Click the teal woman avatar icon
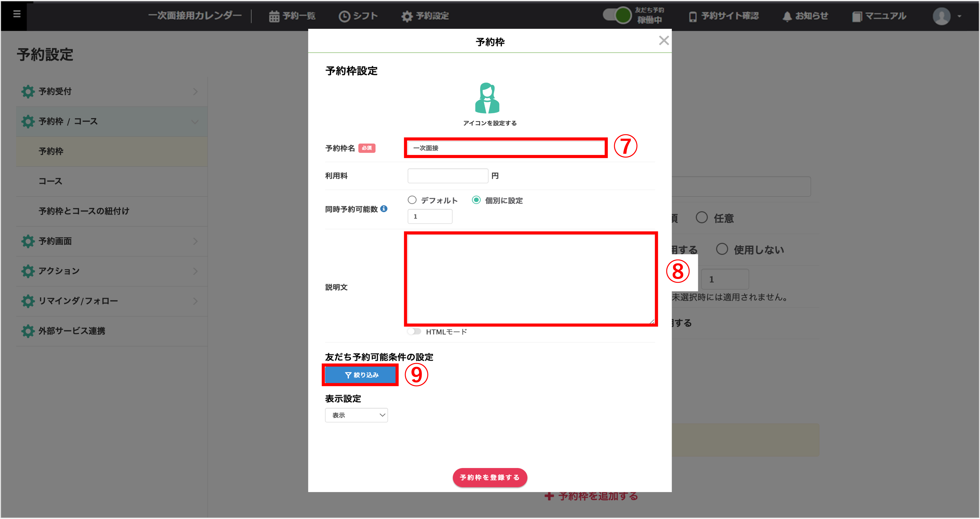This screenshot has width=980, height=519. click(487, 98)
